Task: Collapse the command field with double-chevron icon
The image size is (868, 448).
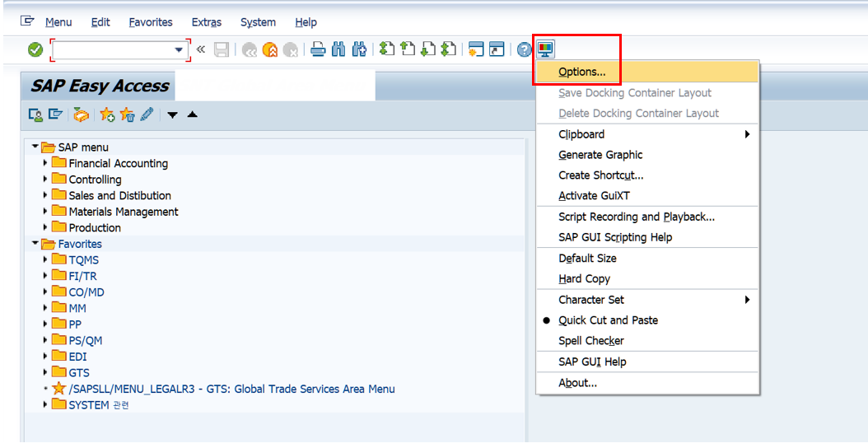Action: [201, 49]
